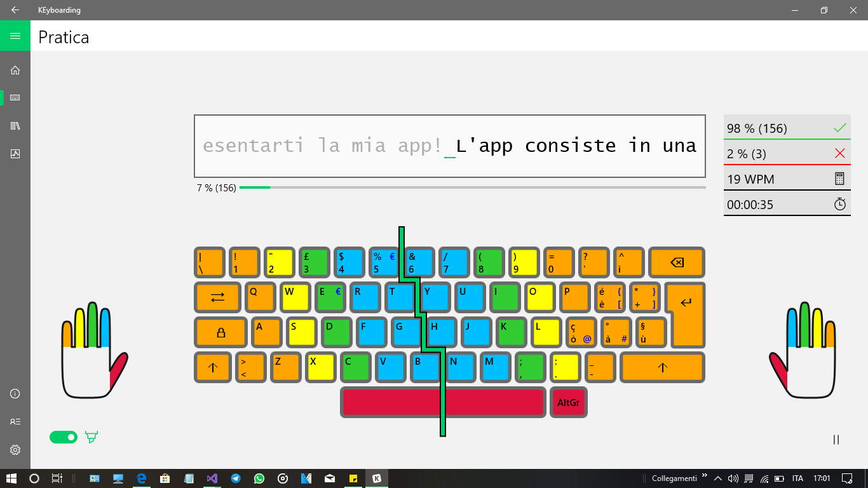Expand hidden icons in the system tray

(x=718, y=478)
